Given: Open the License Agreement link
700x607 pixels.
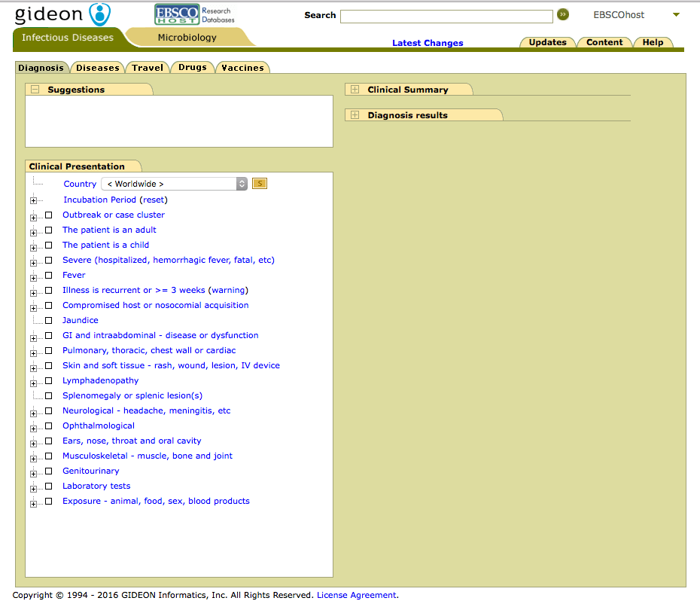Looking at the screenshot, I should pyautogui.click(x=356, y=595).
